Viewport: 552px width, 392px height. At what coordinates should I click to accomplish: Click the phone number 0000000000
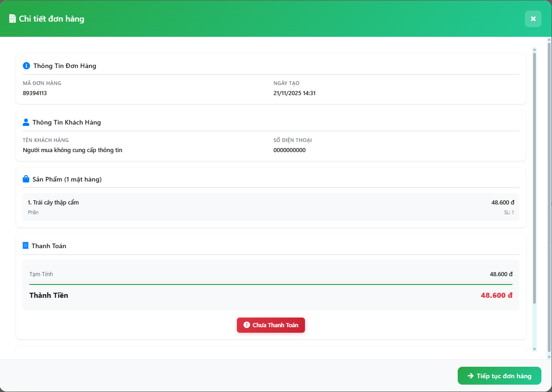point(289,150)
